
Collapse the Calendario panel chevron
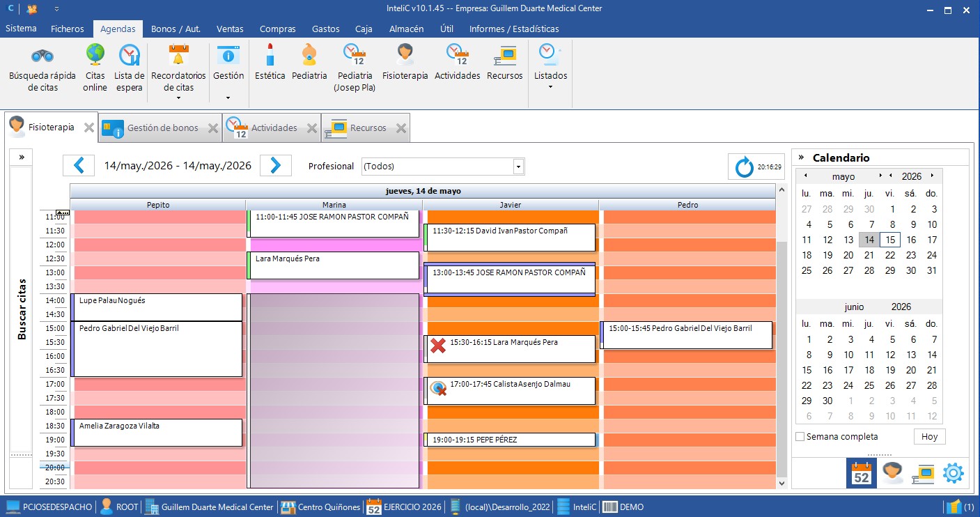coord(801,157)
